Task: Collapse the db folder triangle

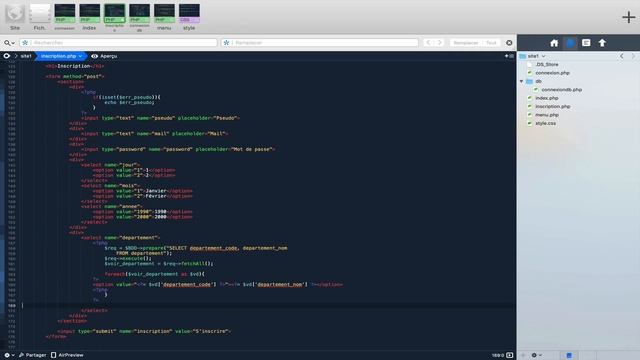Action: click(x=522, y=81)
